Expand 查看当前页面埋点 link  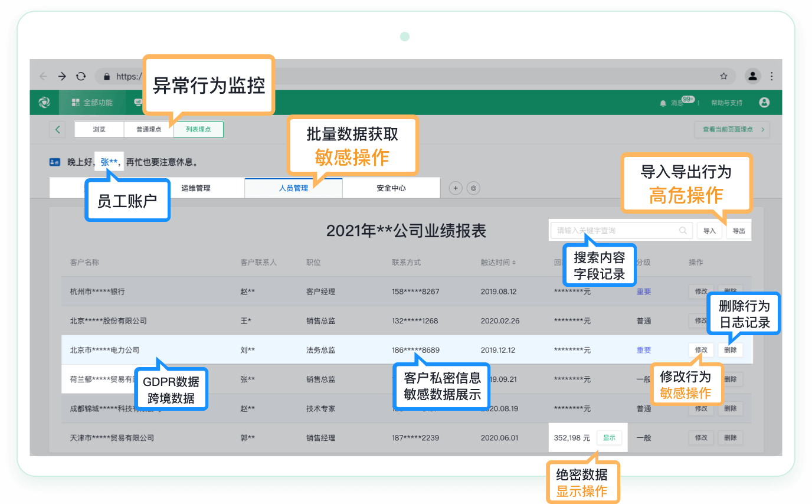[732, 129]
